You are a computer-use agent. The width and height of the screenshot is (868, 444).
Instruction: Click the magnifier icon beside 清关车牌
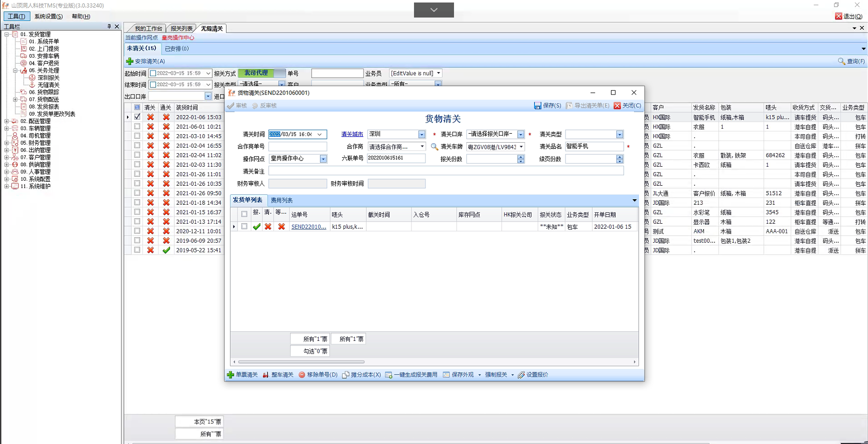pyautogui.click(x=434, y=147)
